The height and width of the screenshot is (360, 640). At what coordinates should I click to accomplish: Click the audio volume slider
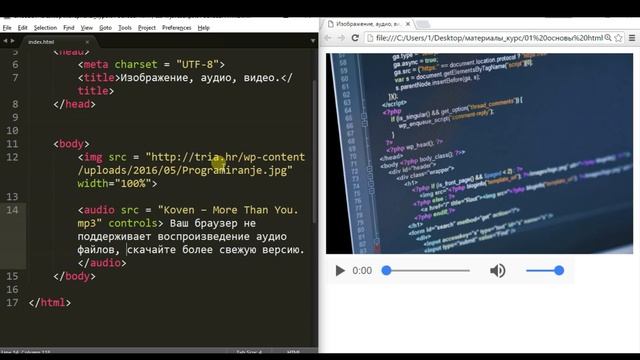545,271
